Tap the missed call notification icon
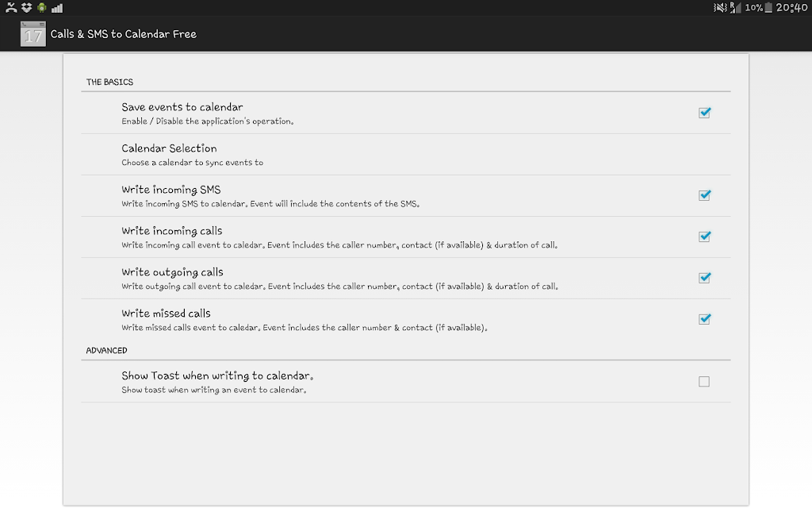 click(11, 7)
